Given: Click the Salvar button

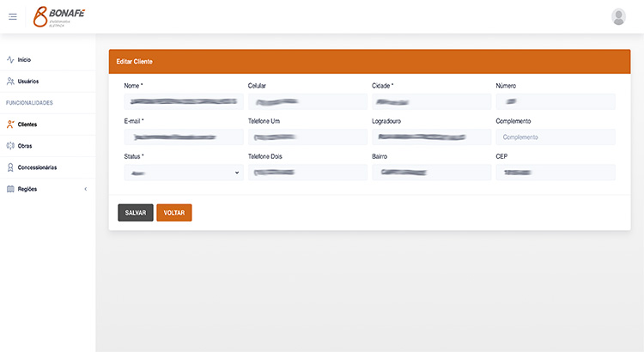Looking at the screenshot, I should coord(136,213).
